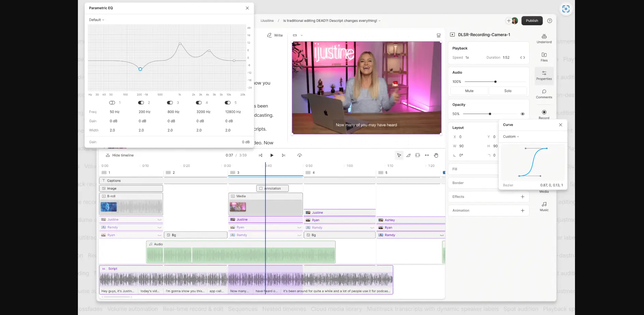Toggle opacity visibility eye icon
The width and height of the screenshot is (644, 315).
coord(522,114)
